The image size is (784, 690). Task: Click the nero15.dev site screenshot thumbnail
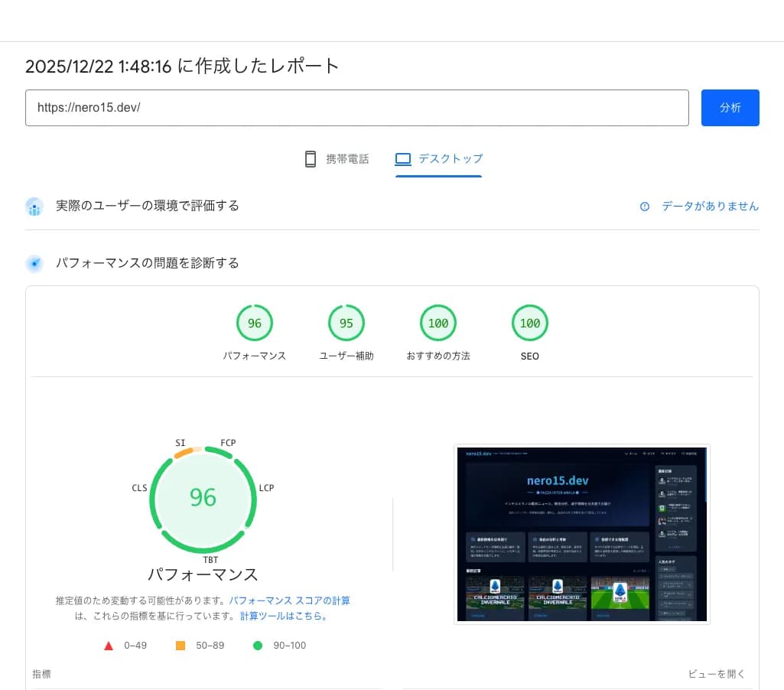582,534
